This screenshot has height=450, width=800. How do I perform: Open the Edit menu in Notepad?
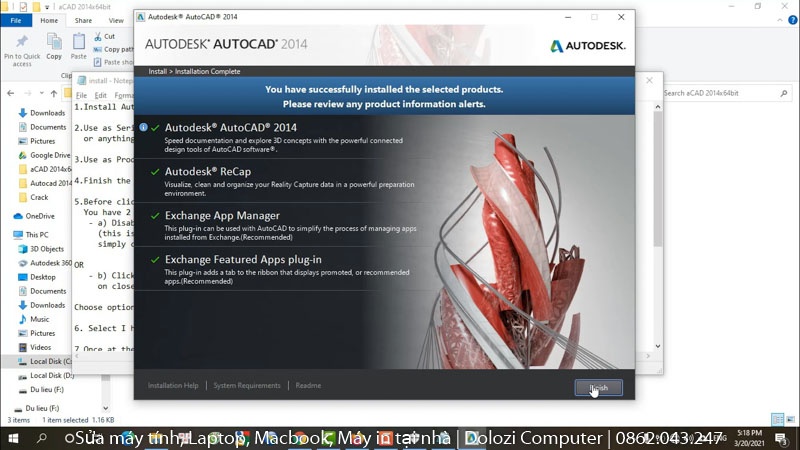tap(101, 95)
